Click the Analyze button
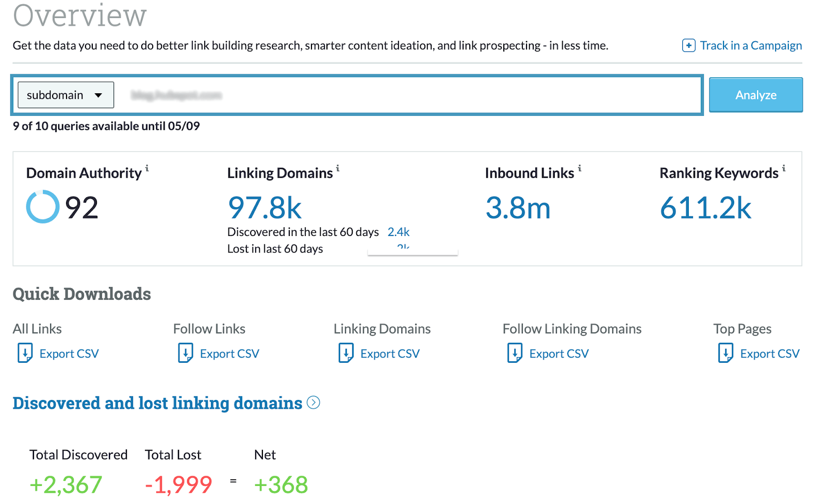 point(756,95)
